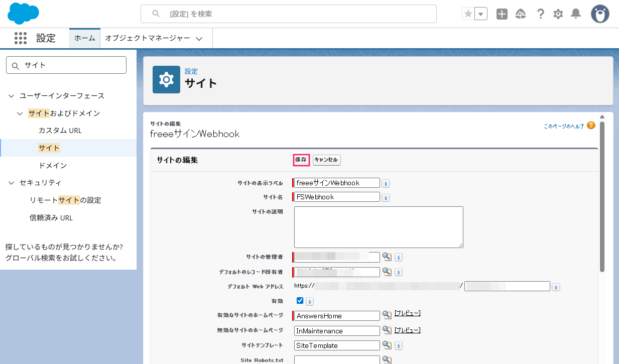The height and width of the screenshot is (364, 619).
Task: Click プレビュー link for 有効なサイトのホームページ
Action: pos(407,313)
